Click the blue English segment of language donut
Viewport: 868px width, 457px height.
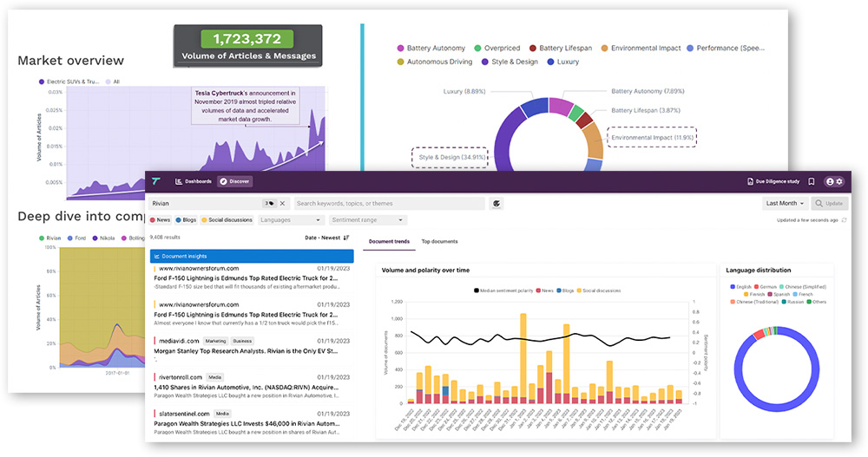(777, 409)
